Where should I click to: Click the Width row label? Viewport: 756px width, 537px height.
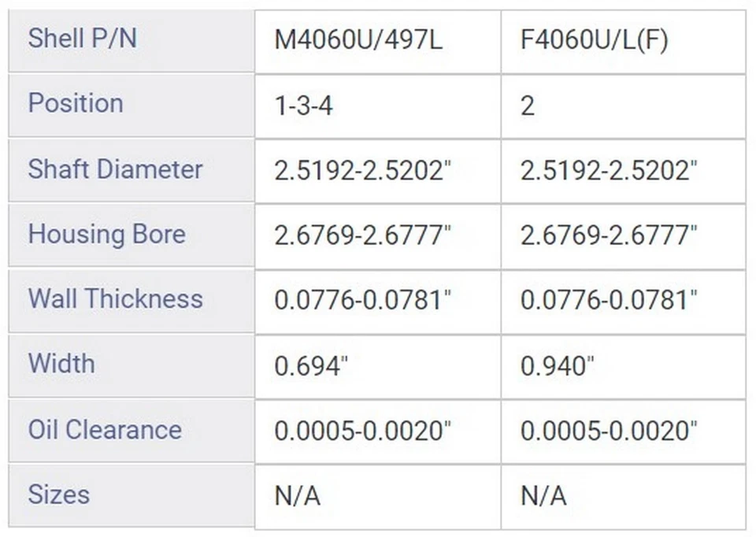pos(61,364)
